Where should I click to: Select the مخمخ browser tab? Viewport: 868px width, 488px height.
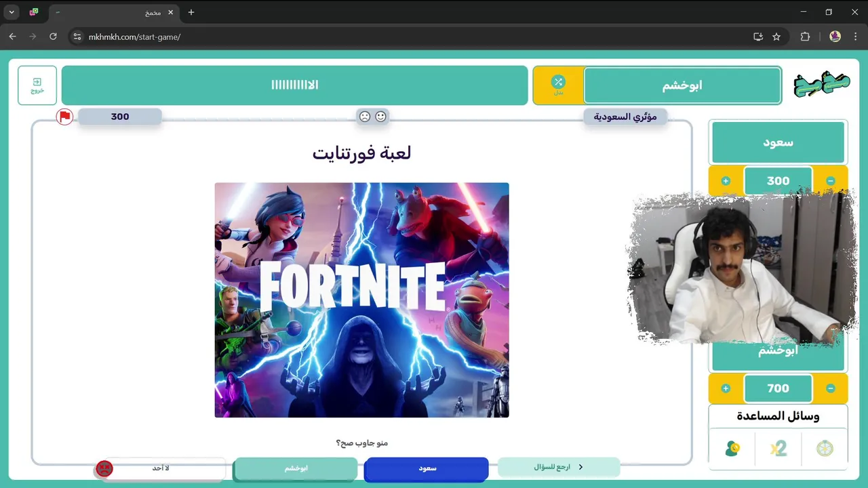tap(113, 12)
